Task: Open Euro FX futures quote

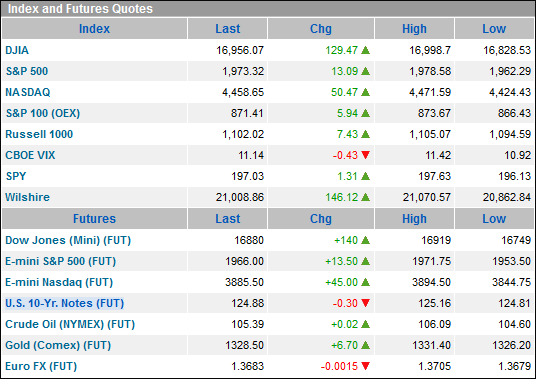Action: (x=41, y=366)
